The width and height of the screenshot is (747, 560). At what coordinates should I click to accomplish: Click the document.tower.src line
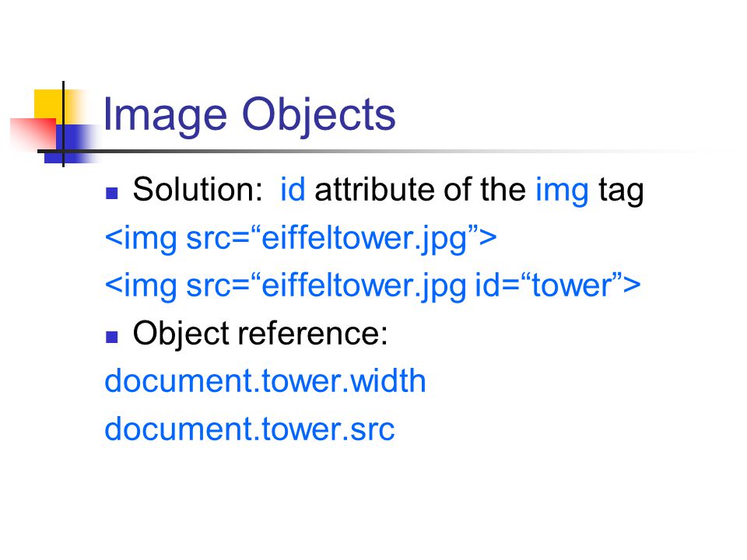(x=250, y=429)
